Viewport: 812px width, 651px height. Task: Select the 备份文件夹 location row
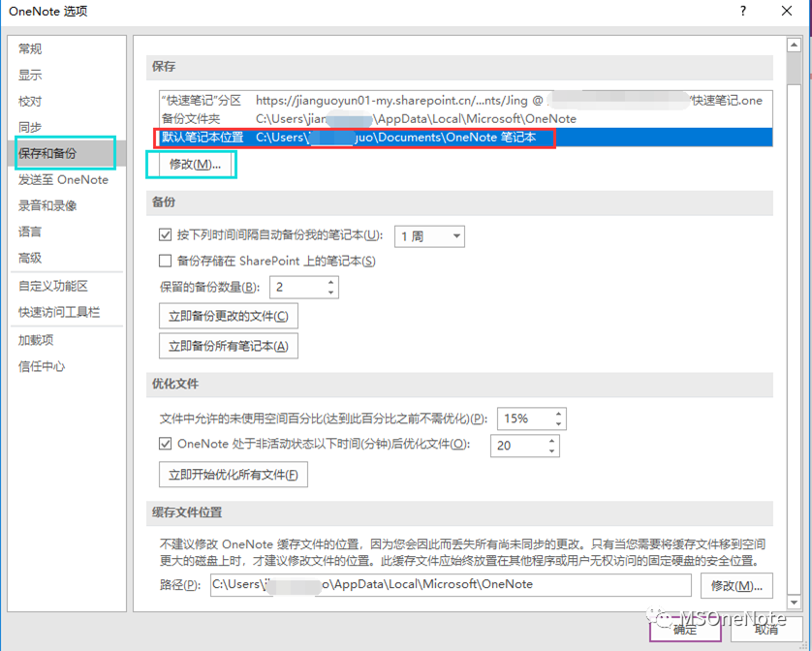[465, 118]
